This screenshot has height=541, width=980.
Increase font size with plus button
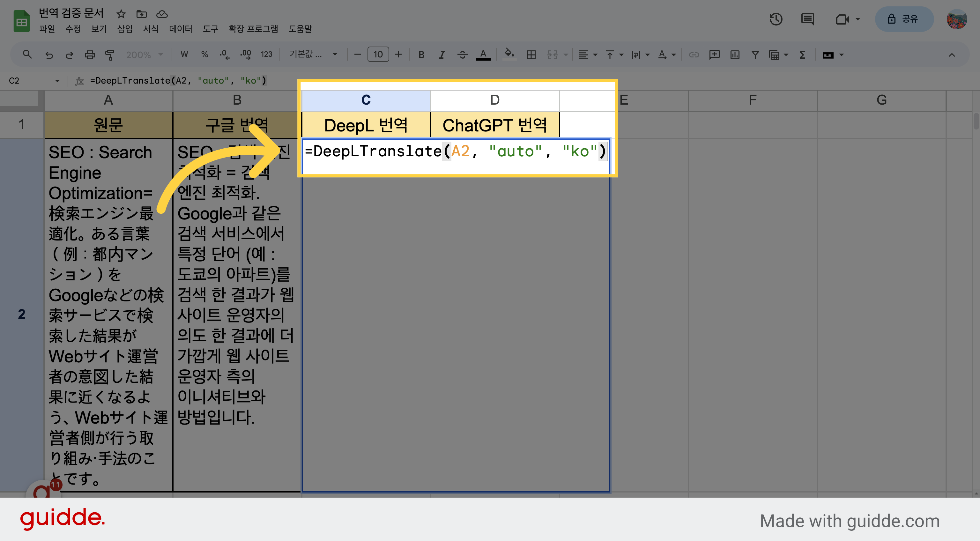(398, 55)
